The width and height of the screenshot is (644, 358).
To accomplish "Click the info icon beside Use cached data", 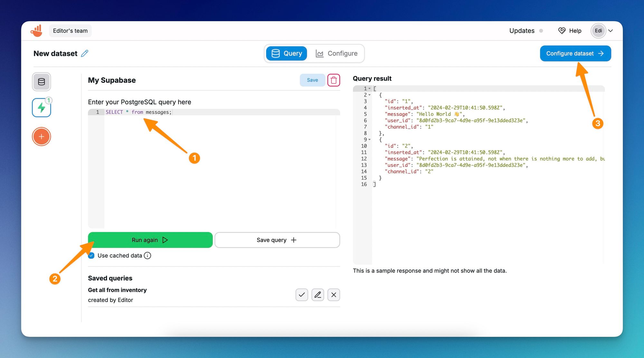I will coord(147,256).
